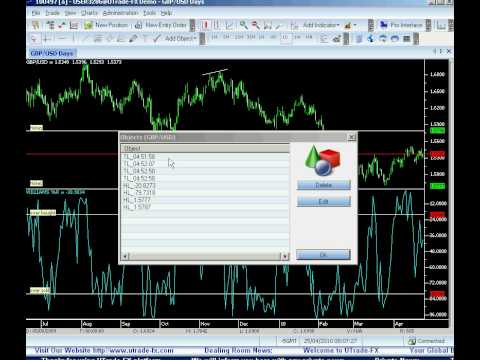The width and height of the screenshot is (480, 360).
Task: Click the Edit button in Objects dialog
Action: tap(324, 201)
